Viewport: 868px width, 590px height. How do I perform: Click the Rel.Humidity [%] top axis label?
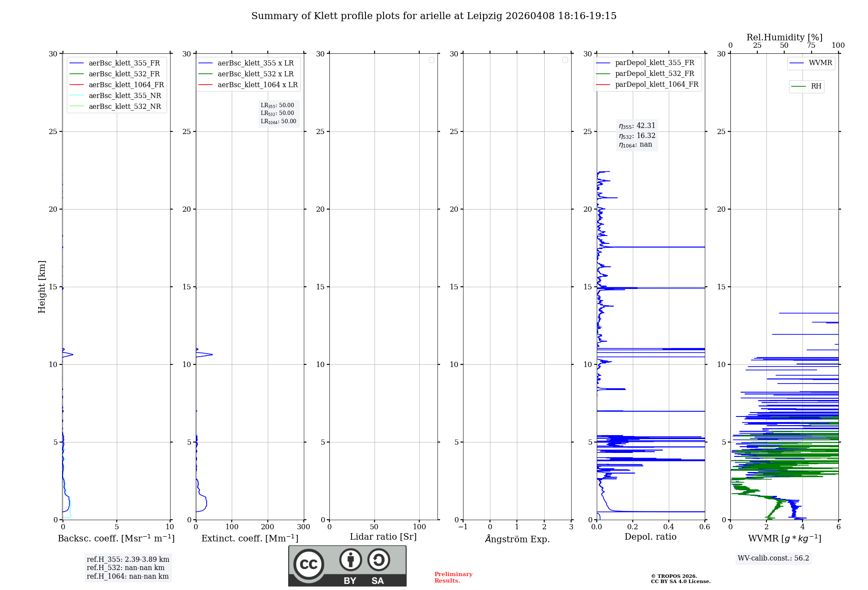click(x=784, y=37)
